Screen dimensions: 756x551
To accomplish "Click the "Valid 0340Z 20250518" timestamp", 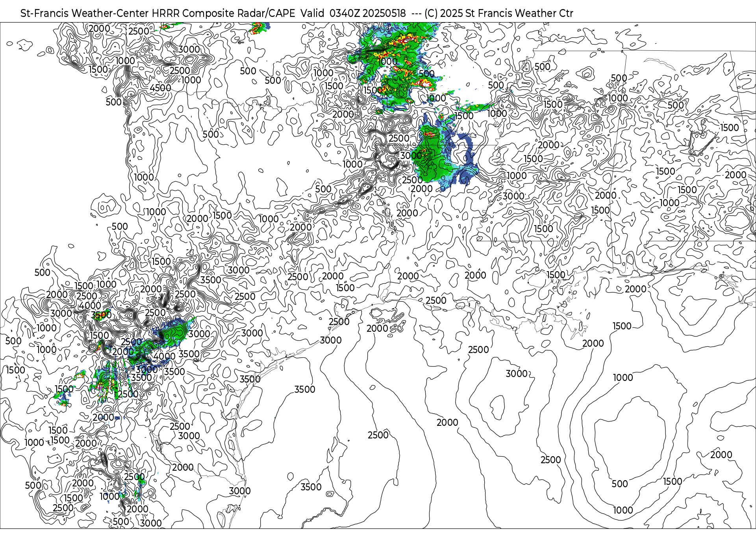I will [x=353, y=13].
